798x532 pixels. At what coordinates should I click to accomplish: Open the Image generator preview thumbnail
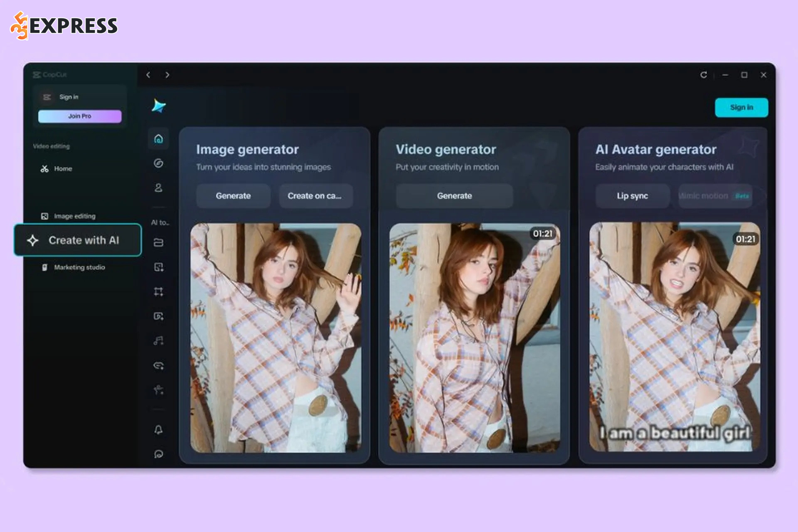[x=276, y=338]
